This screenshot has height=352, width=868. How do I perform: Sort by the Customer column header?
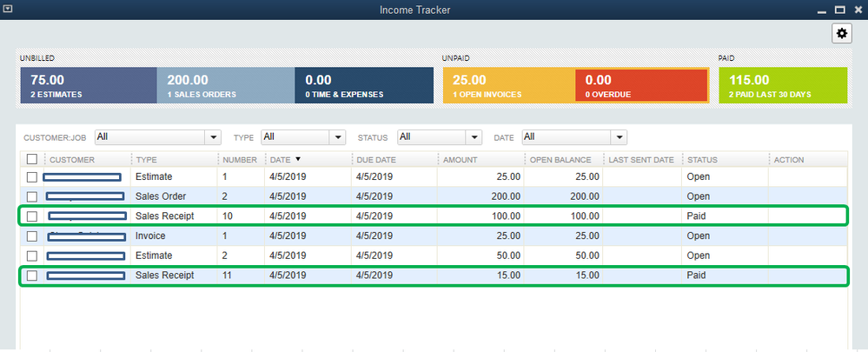72,160
